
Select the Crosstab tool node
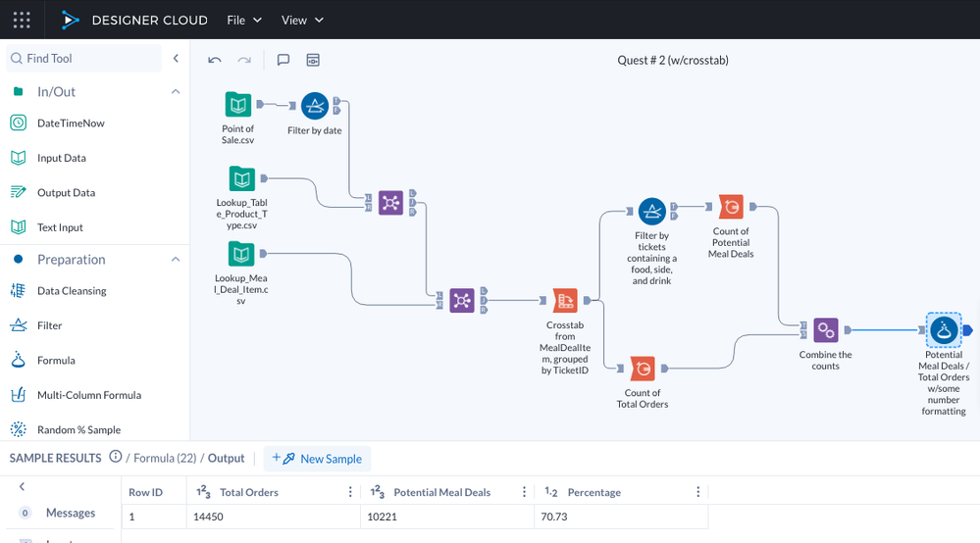565,301
